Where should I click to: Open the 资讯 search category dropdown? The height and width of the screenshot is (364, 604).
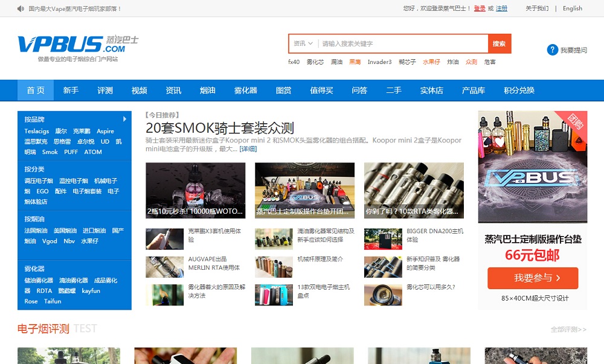[x=303, y=43]
